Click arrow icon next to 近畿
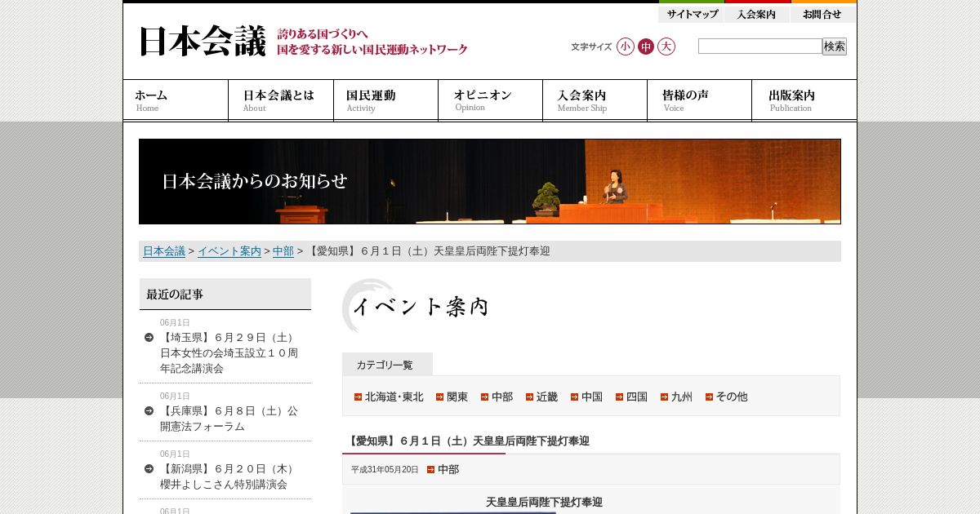Screen dimensions: 980x514 [529, 397]
